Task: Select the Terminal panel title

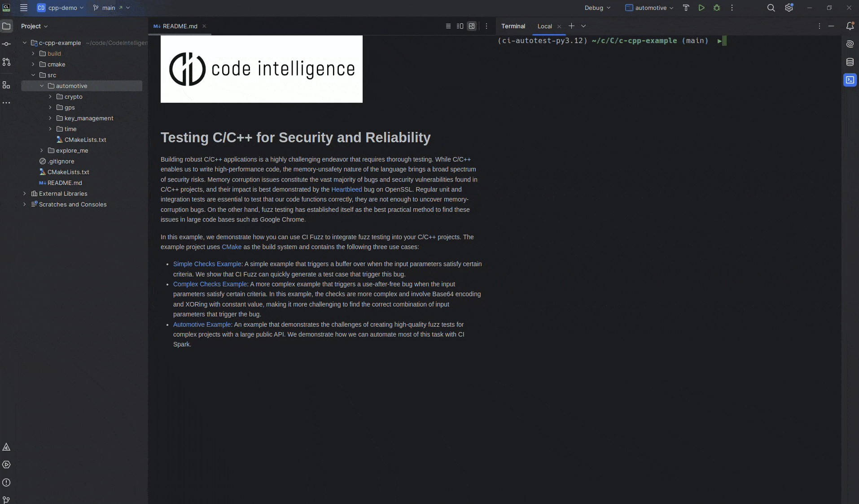Action: pos(513,26)
